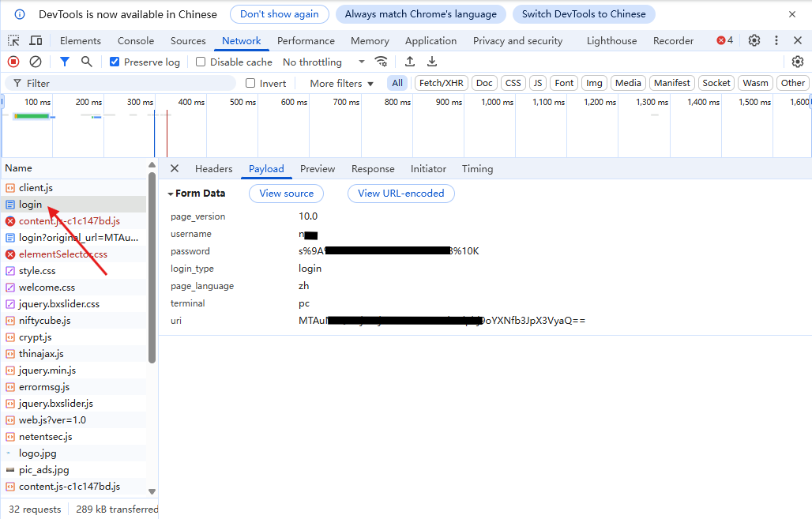Click the View URL-encoded button
Image resolution: width=812 pixels, height=519 pixels.
click(400, 194)
